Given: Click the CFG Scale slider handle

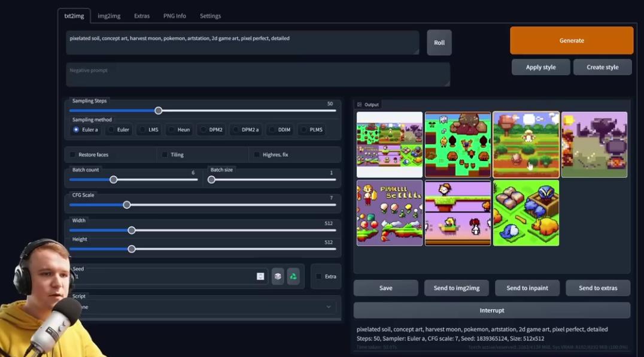Looking at the screenshot, I should click(x=127, y=205).
